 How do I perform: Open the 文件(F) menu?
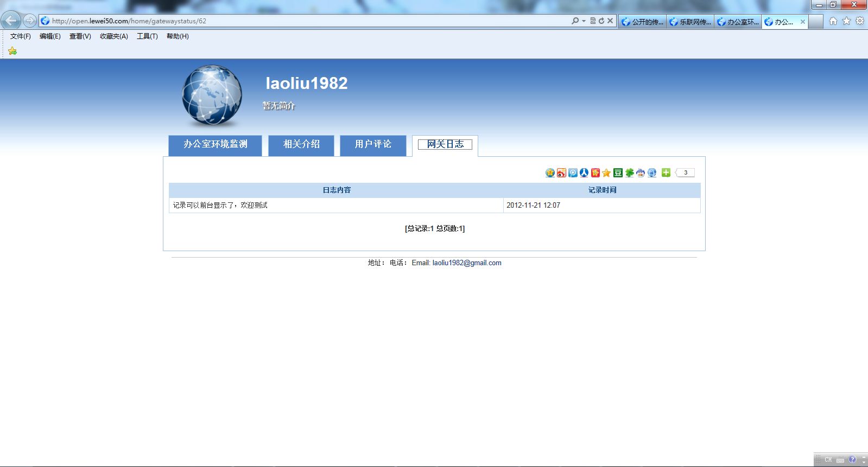tap(20, 36)
